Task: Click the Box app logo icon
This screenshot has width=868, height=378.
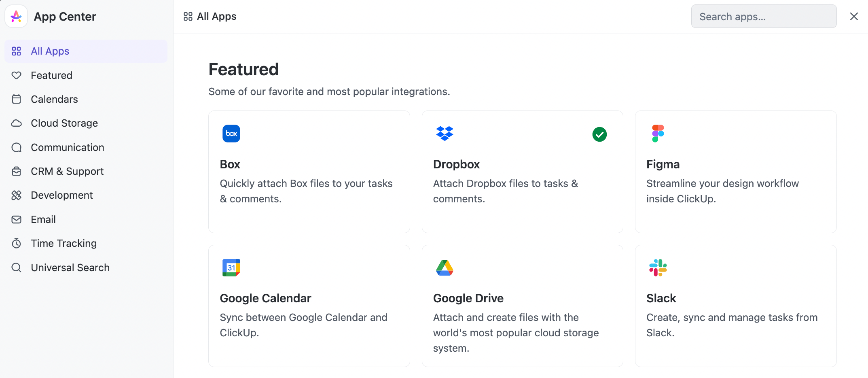Action: [x=231, y=134]
